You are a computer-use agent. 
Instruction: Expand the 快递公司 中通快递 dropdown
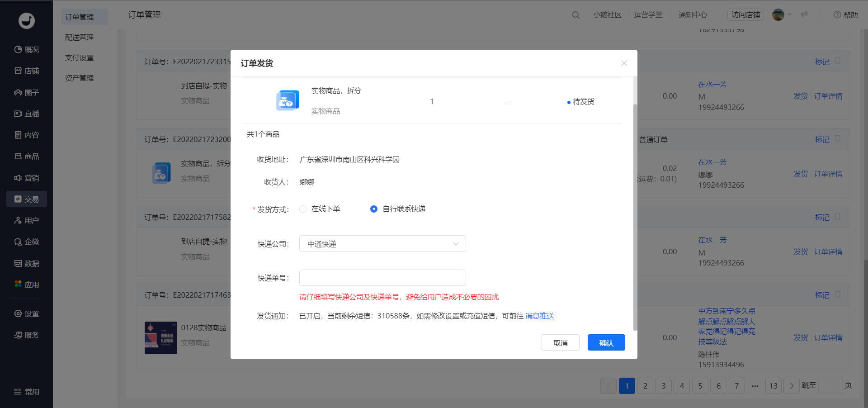pyautogui.click(x=382, y=243)
